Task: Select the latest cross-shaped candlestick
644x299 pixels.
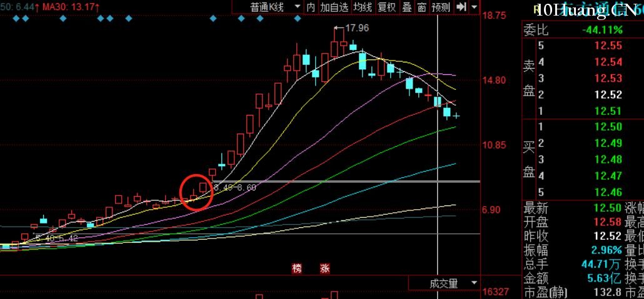Action: coord(456,116)
